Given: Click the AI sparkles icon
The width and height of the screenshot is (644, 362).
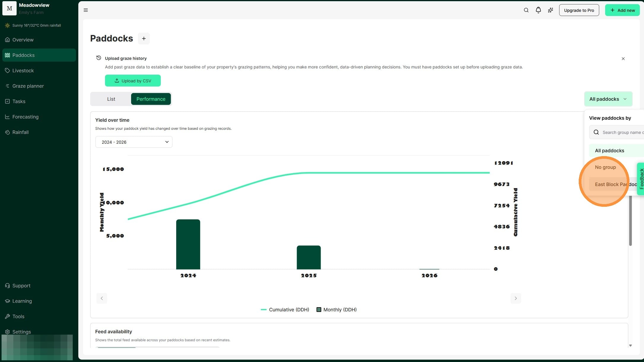Looking at the screenshot, I should (551, 10).
